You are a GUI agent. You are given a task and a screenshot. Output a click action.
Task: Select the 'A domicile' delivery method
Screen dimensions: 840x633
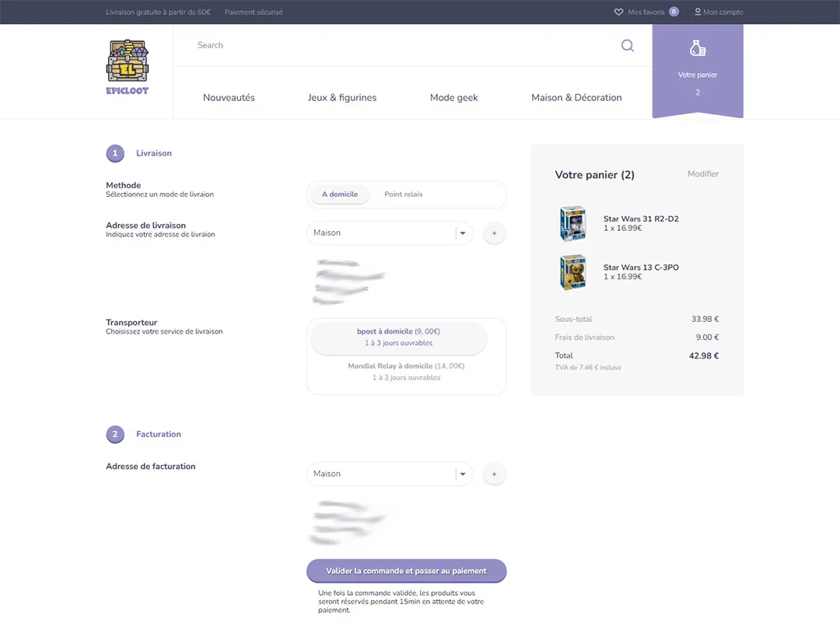tap(340, 194)
